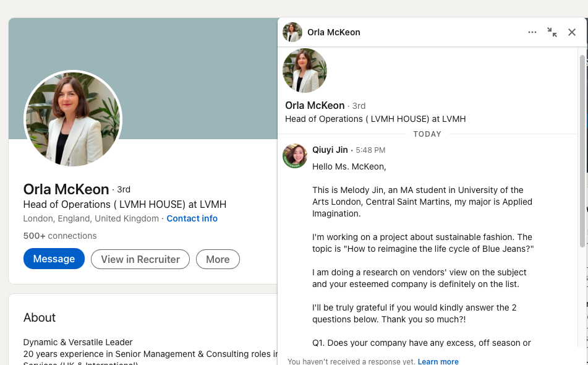Click the round avatar inside chat body

304,71
